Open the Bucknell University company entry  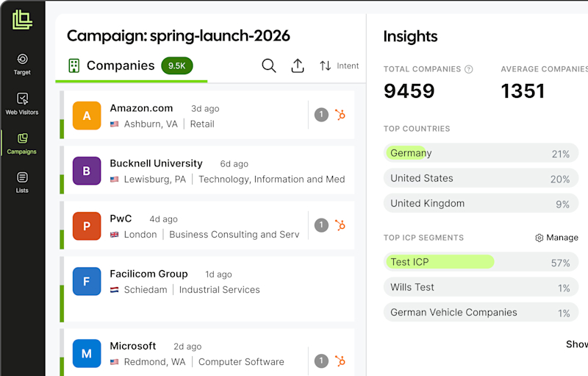209,171
